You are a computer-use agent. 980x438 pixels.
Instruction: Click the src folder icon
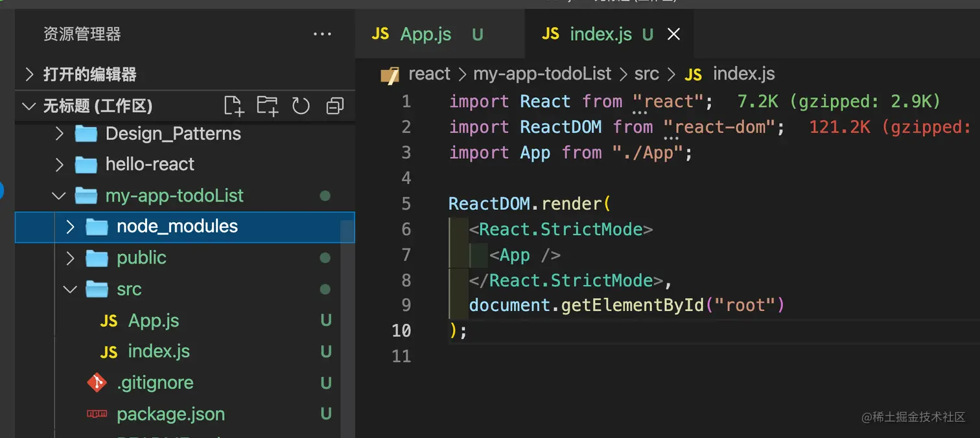(97, 288)
